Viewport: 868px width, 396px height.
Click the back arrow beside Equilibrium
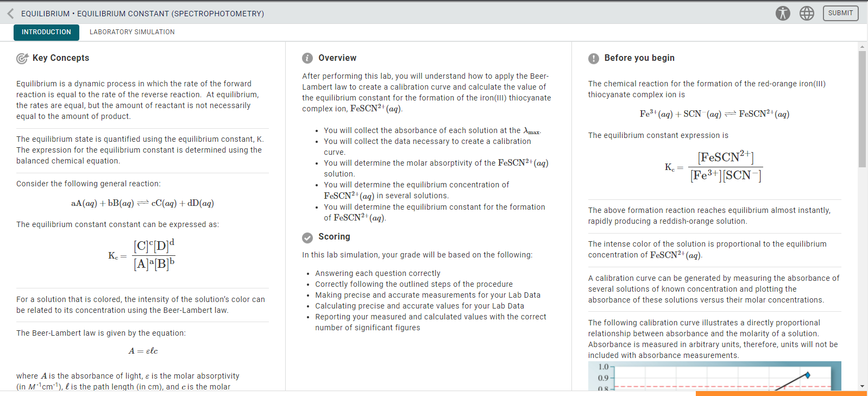[x=10, y=14]
